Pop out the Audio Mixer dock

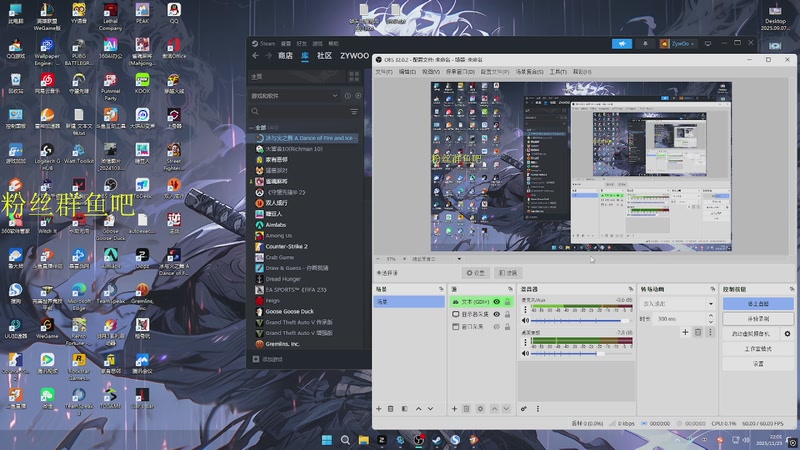click(631, 289)
